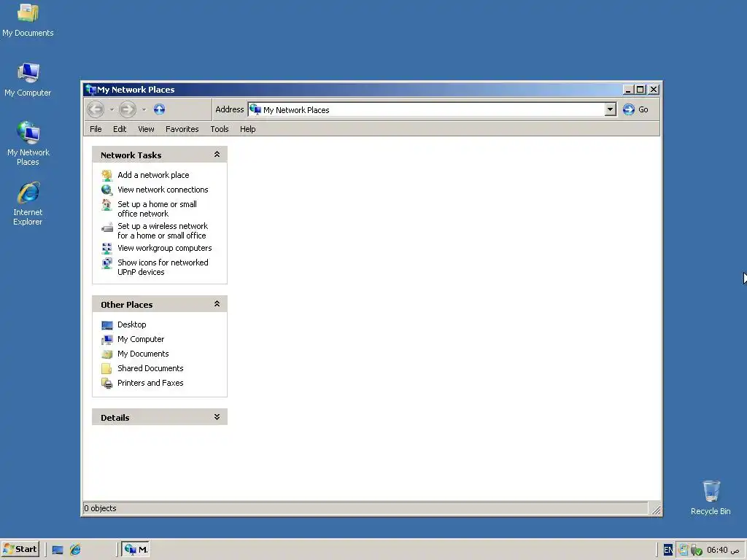Viewport: 747px width, 560px height.
Task: Open the Back history dropdown arrow
Action: pos(112,109)
